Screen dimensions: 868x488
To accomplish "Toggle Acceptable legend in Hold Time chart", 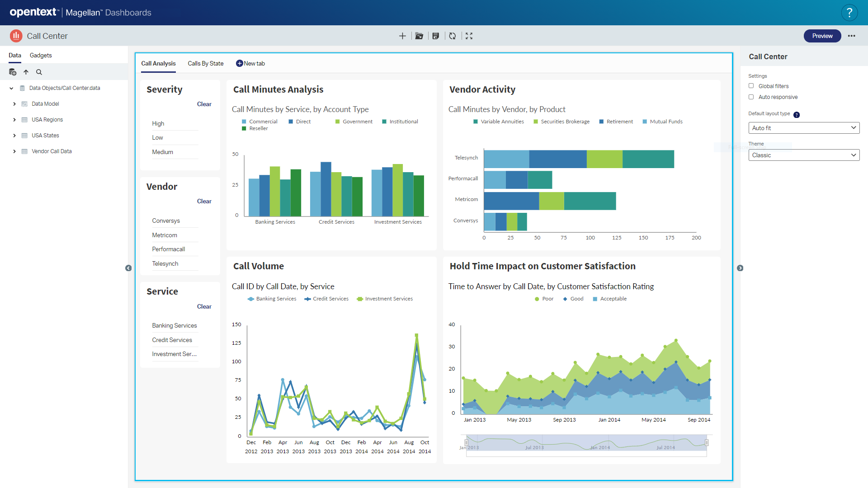I will [609, 299].
